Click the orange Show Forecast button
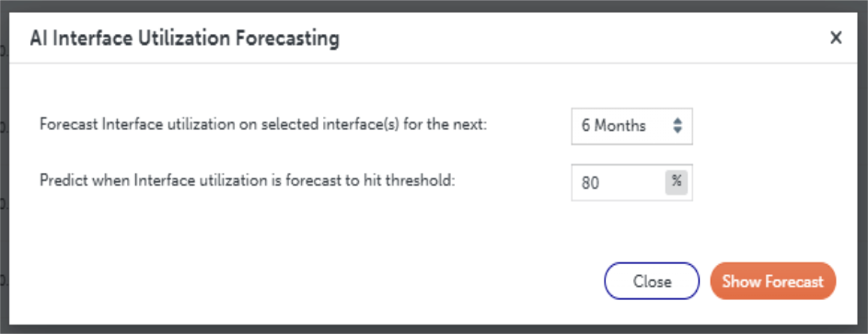The width and height of the screenshot is (868, 334). 773,281
